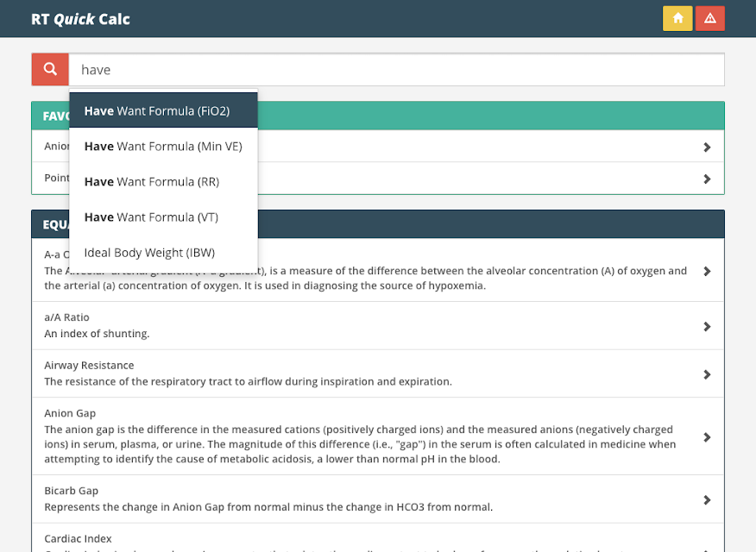
Task: Open the Bicarb Gap row chevron
Action: point(707,500)
